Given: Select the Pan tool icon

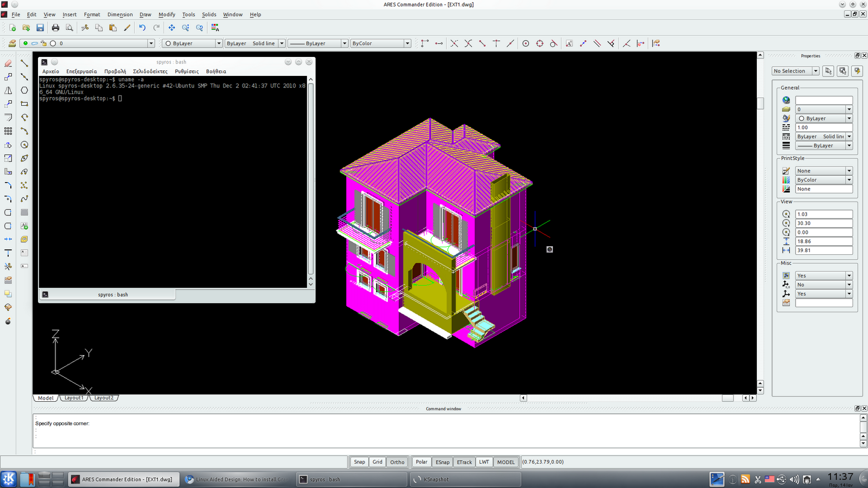Looking at the screenshot, I should click(171, 28).
